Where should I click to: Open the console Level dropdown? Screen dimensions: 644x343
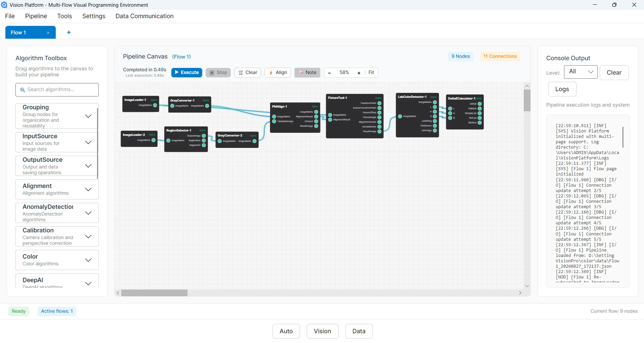(x=581, y=72)
